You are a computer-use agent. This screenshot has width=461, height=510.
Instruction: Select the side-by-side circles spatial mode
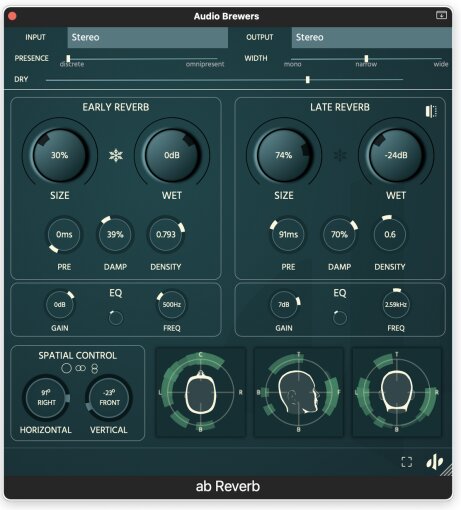coord(81,368)
